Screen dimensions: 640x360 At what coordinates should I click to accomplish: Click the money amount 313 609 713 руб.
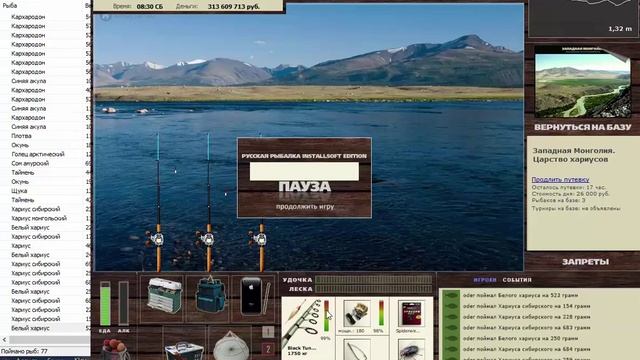(x=233, y=7)
